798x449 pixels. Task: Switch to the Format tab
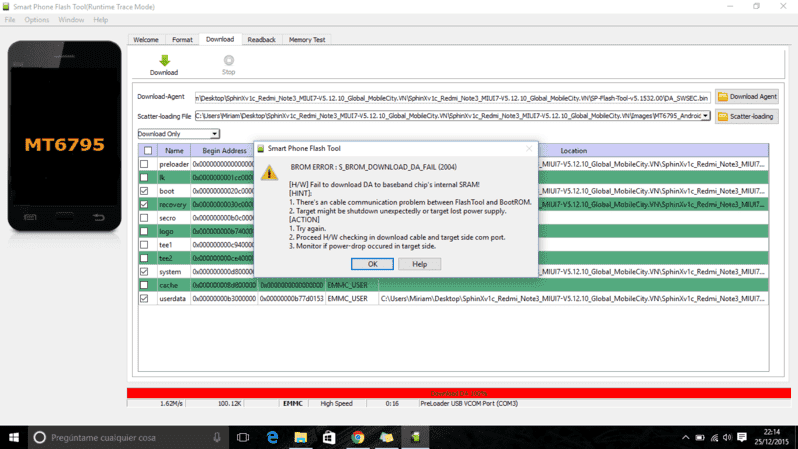(x=182, y=40)
